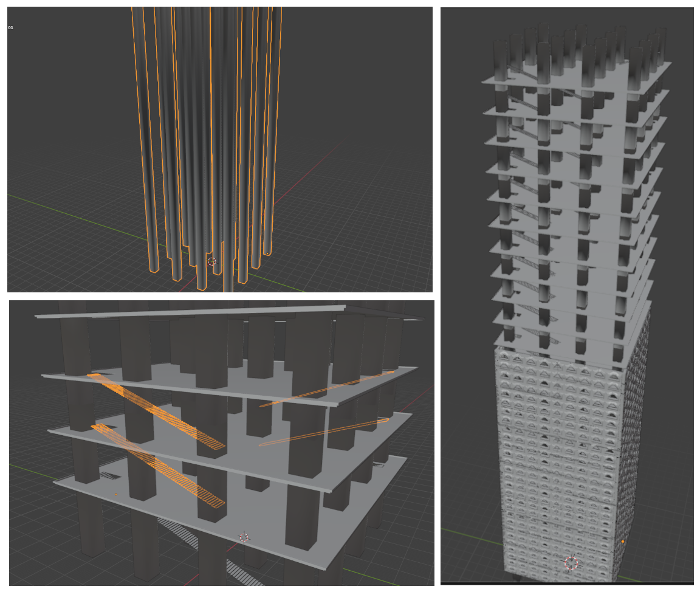The height and width of the screenshot is (592, 700).
Task: Select the orange origin dot on lowest floor slab
Action: 116,494
